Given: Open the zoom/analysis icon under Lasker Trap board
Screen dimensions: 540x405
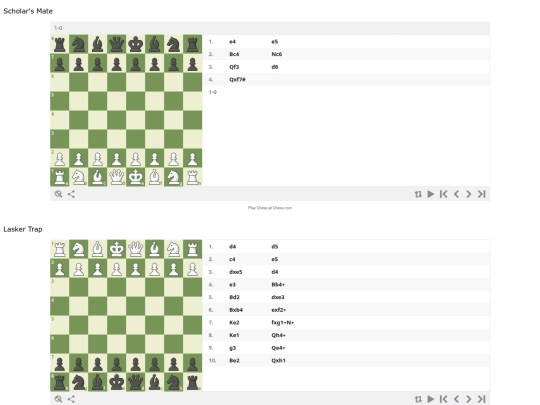Looking at the screenshot, I should (x=58, y=399).
